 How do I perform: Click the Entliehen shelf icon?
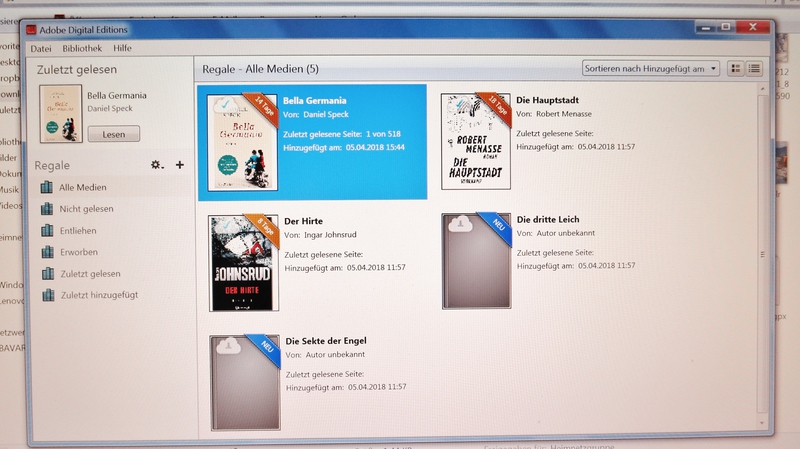[46, 230]
